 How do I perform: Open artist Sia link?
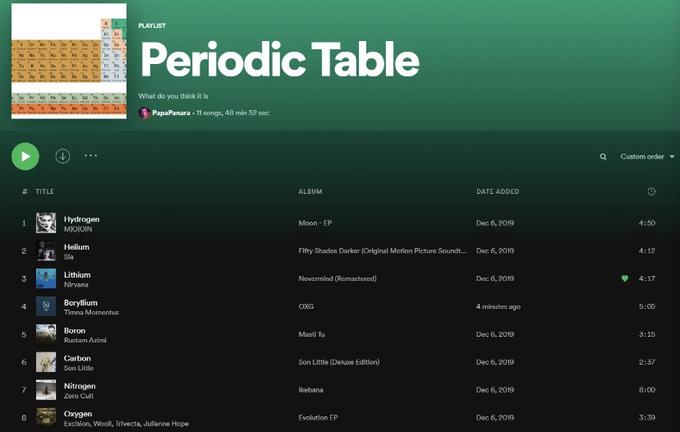(x=69, y=257)
